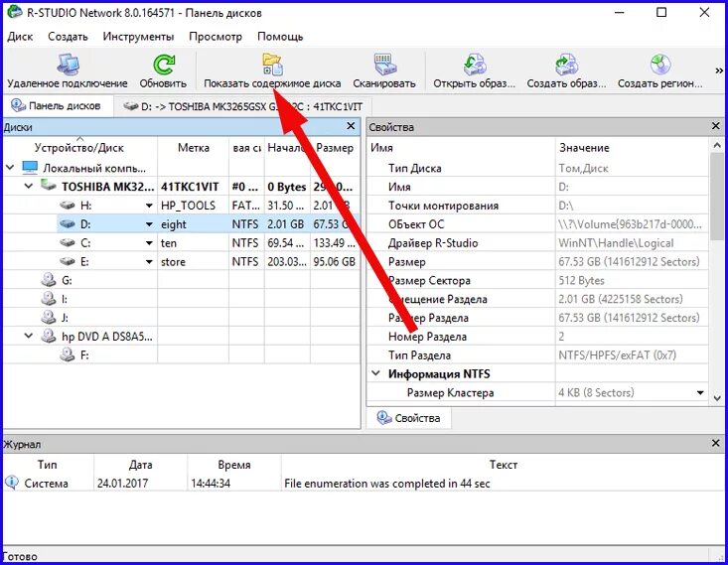Click the D: partition drive icon

pyautogui.click(x=68, y=223)
